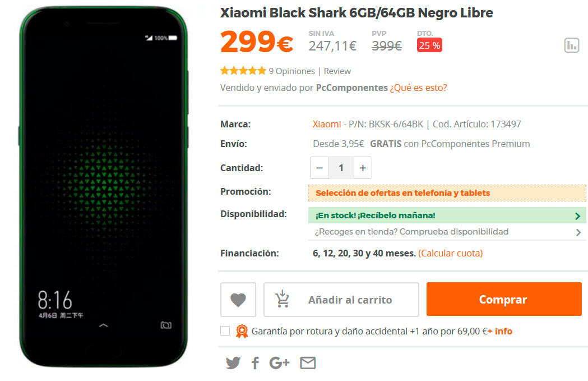Viewport: 588px width, 381px height.
Task: Click the five-star rating
Action: click(x=243, y=71)
